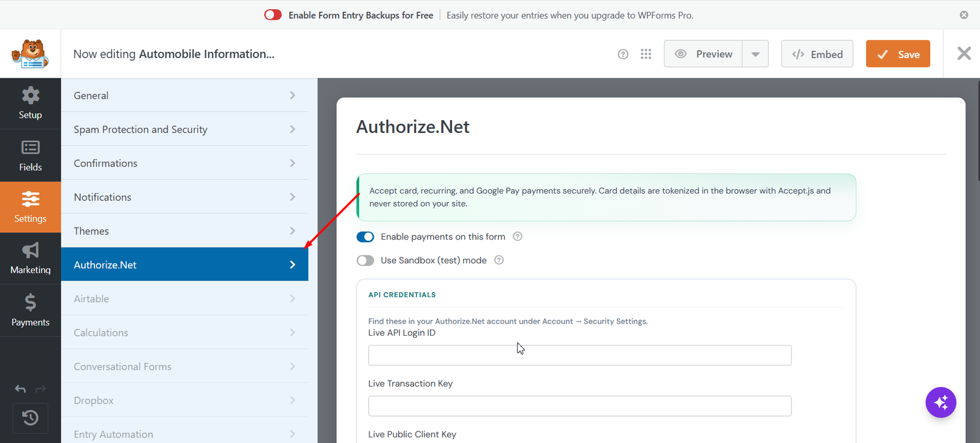The image size is (980, 443).
Task: Expand the General chevron
Action: [292, 95]
